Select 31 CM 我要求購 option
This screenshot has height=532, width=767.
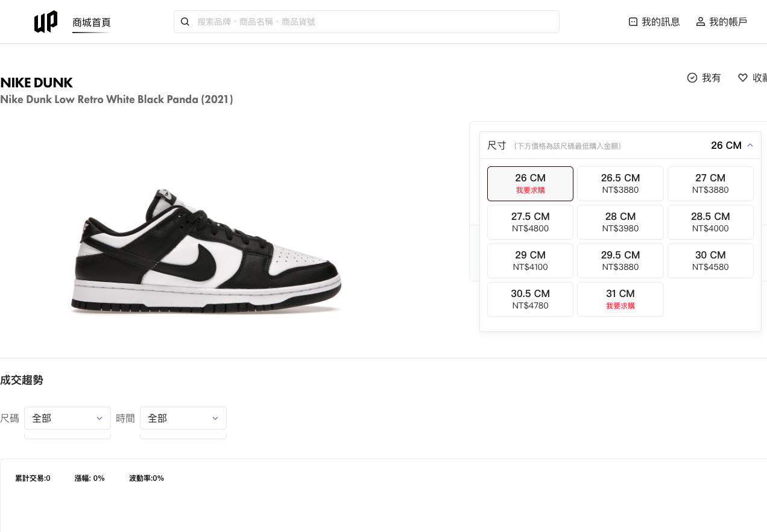[x=620, y=299]
